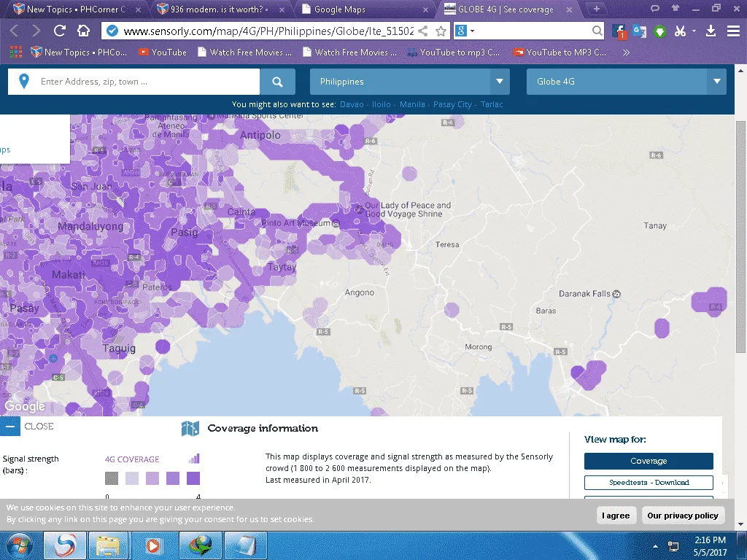Viewport: 747px width, 560px height.
Task: Open the Sogou browser taskbar icon
Action: click(x=65, y=545)
